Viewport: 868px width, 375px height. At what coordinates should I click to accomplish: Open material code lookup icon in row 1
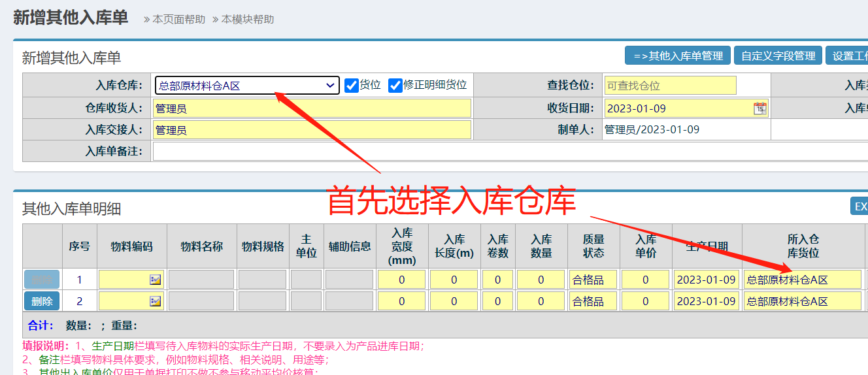(155, 280)
